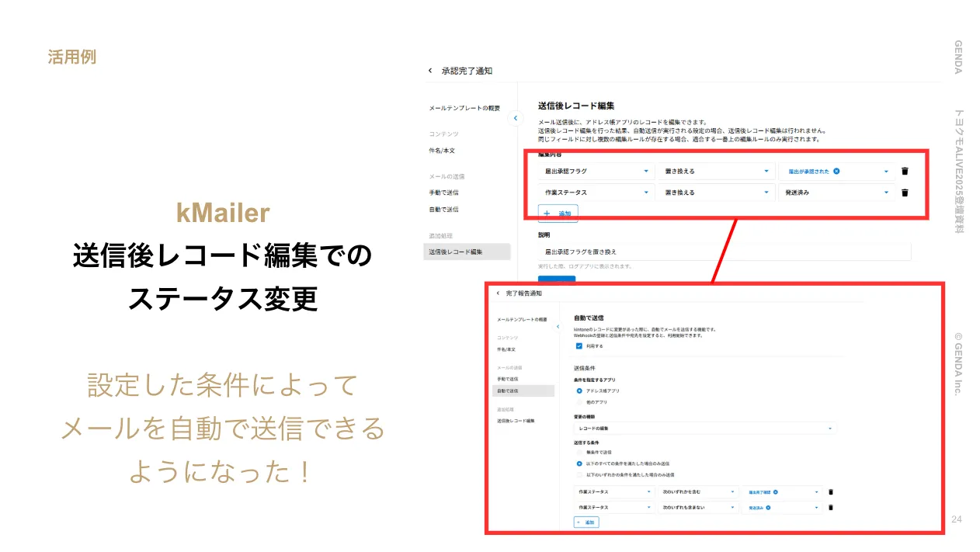The width and height of the screenshot is (980, 552).
Task: Collapse sidebar chevron in 自動で送信 screen
Action: tap(558, 327)
